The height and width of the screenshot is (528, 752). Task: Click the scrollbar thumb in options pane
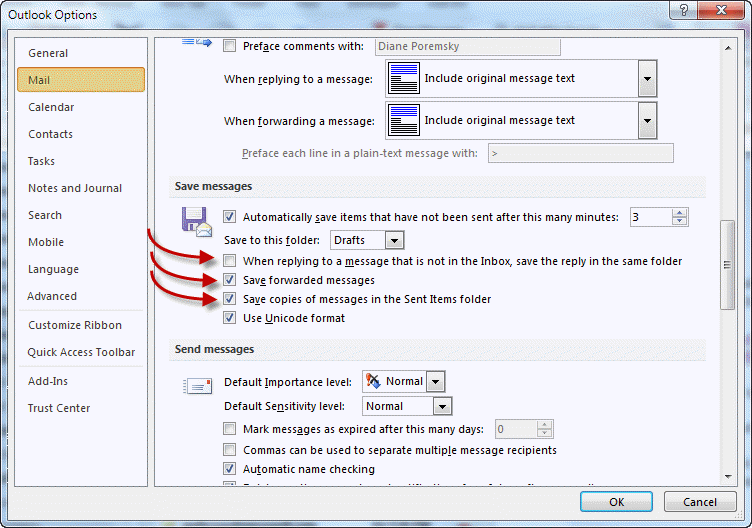coord(728,265)
